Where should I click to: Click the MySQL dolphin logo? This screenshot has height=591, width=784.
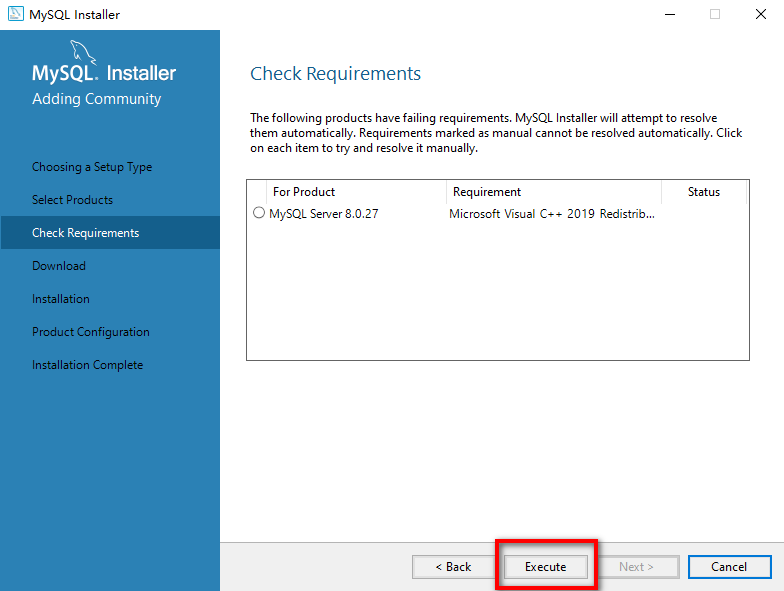(x=82, y=52)
